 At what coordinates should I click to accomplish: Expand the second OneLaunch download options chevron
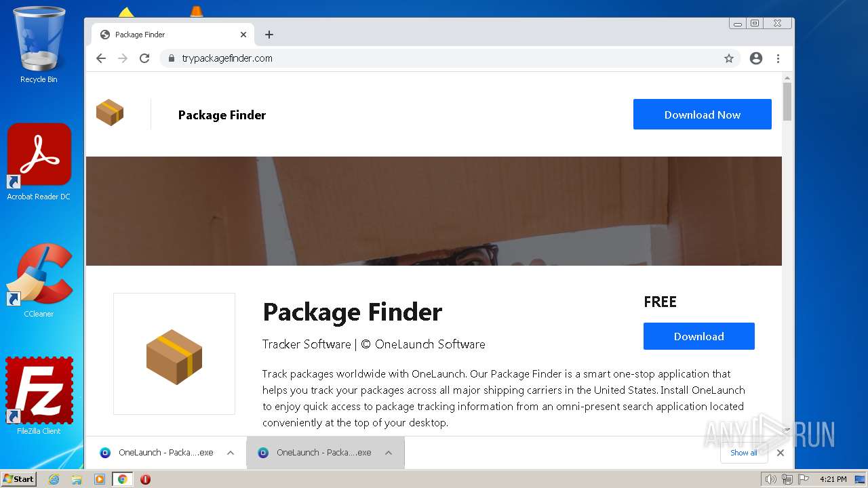tap(389, 453)
